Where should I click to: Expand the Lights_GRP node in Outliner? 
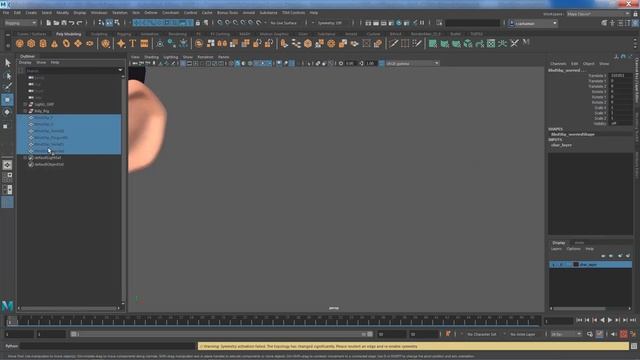25,104
